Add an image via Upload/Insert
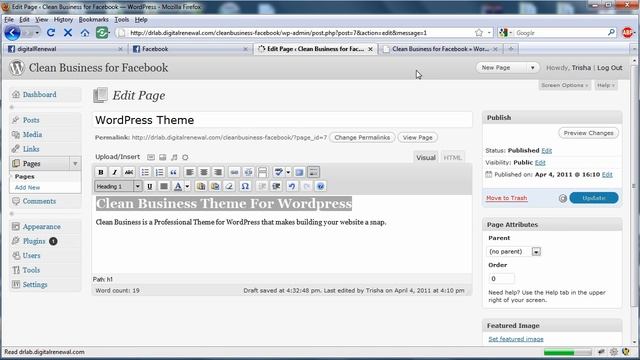Screen dimensions: 640x360 click(x=151, y=157)
